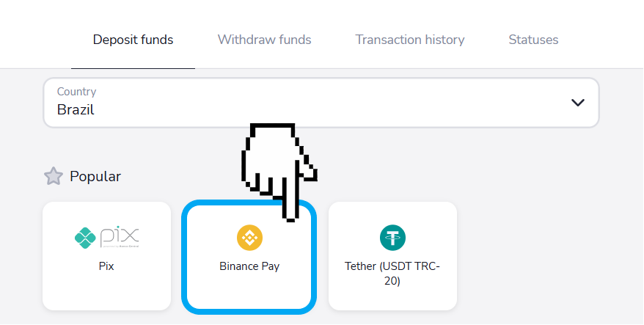This screenshot has height=325, width=644.
Task: Expand the Country dropdown chevron
Action: click(578, 102)
